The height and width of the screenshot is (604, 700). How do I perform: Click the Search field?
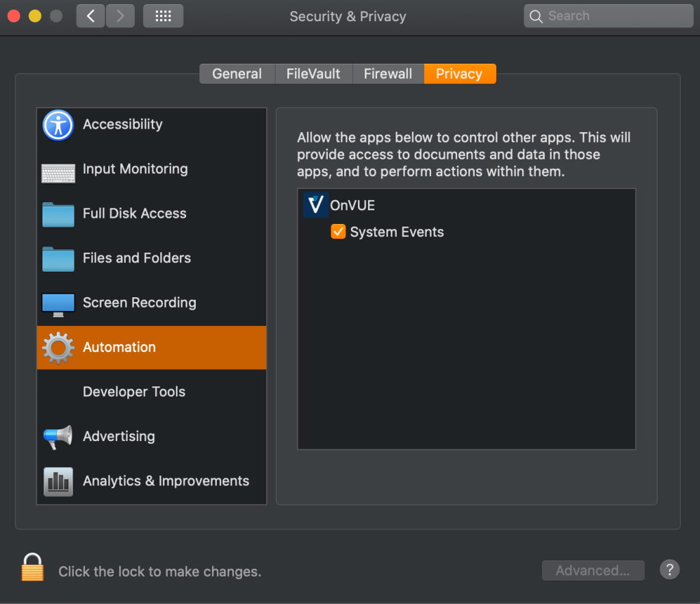[x=608, y=16]
